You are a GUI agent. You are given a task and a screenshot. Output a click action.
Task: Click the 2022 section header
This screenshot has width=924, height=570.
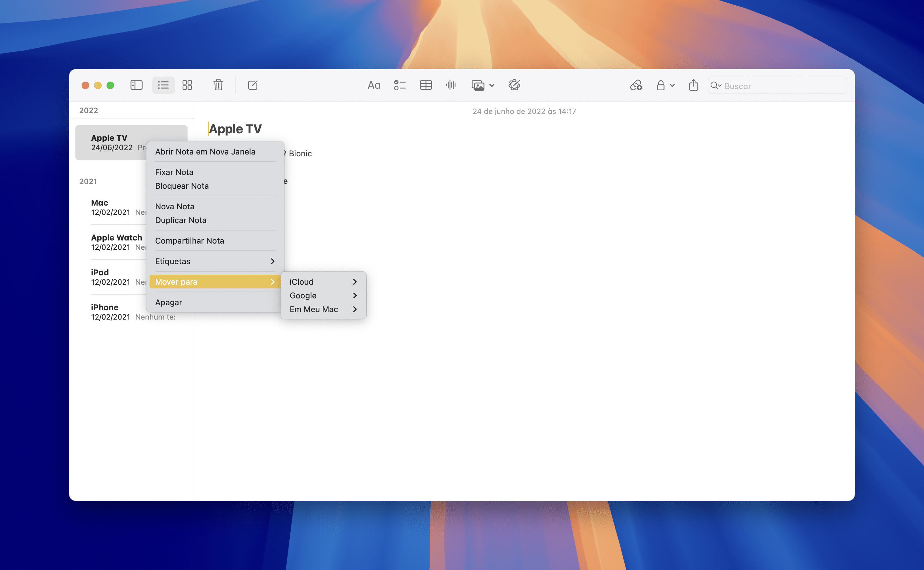coord(88,111)
